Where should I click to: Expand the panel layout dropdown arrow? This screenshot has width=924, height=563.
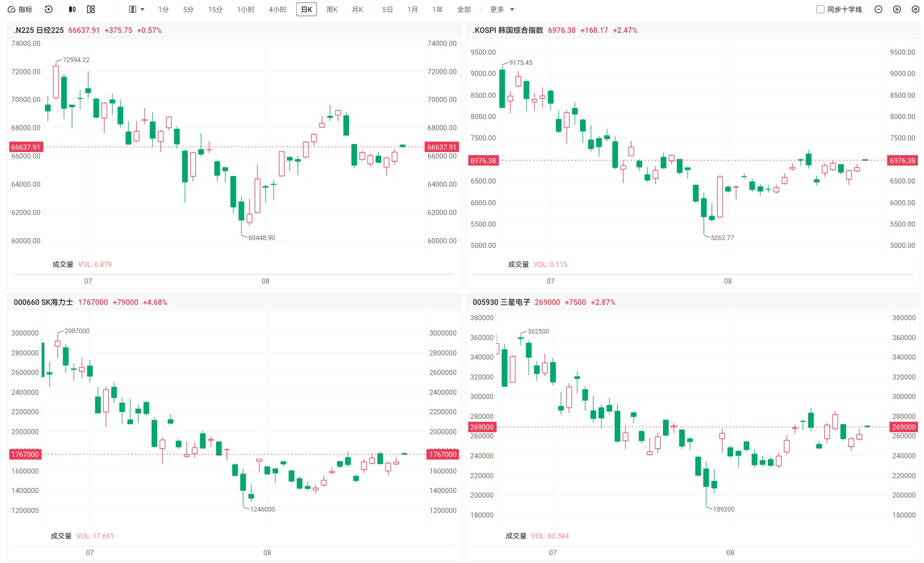tap(142, 9)
